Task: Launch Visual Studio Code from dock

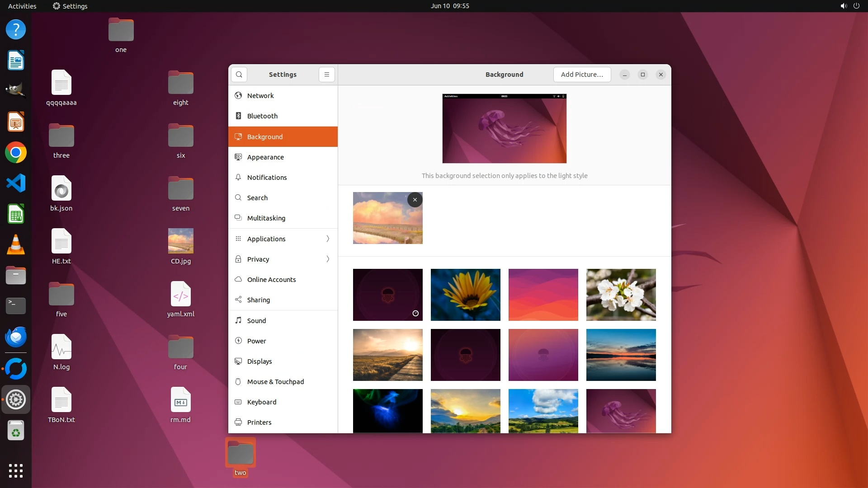Action: (16, 183)
